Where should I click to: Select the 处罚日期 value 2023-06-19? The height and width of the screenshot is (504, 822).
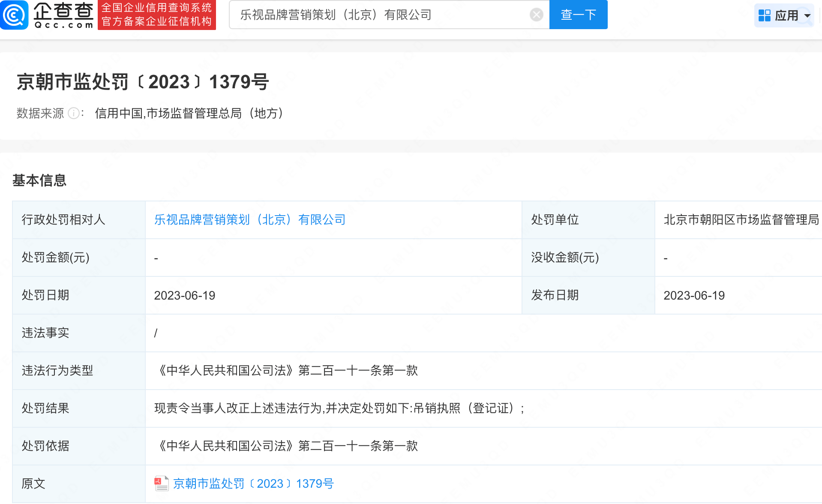[185, 295]
